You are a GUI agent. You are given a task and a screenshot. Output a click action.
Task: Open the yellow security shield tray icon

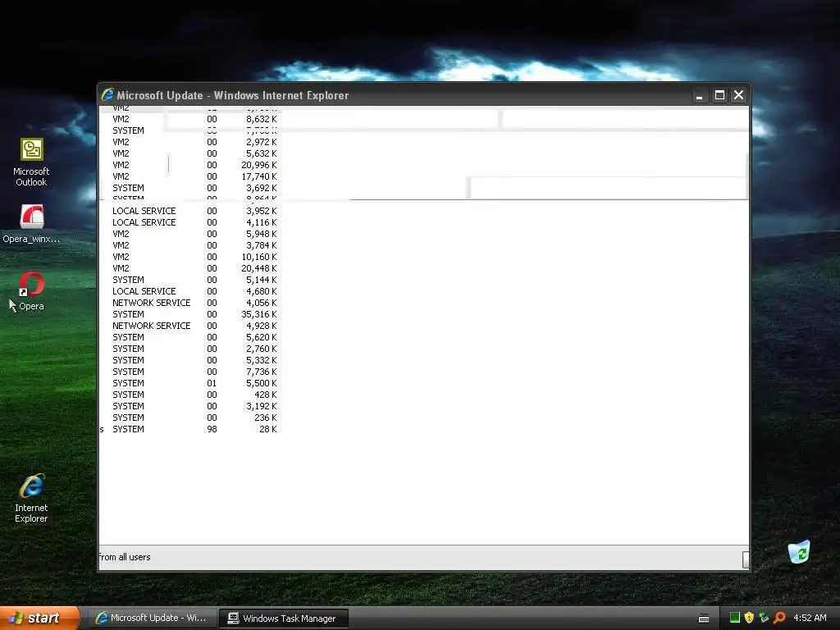[749, 618]
